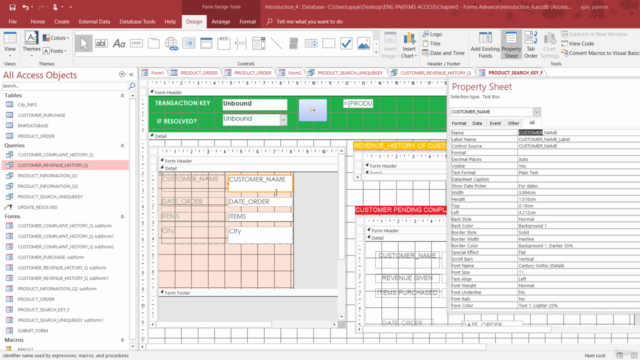The height and width of the screenshot is (360, 640).
Task: Select the Combo Box control tool
Action: (x=259, y=43)
